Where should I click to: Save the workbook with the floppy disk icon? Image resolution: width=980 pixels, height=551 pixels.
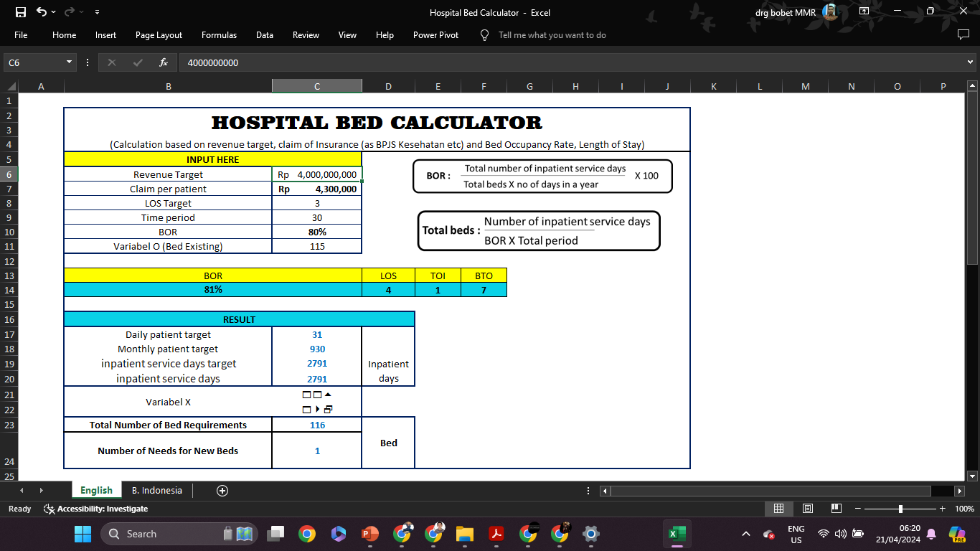tap(21, 12)
